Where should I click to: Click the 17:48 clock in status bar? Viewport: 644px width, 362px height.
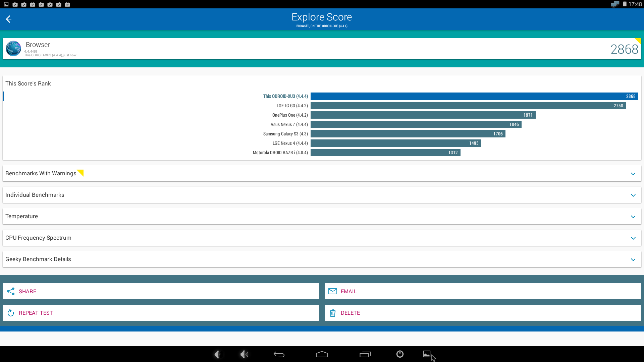point(635,4)
